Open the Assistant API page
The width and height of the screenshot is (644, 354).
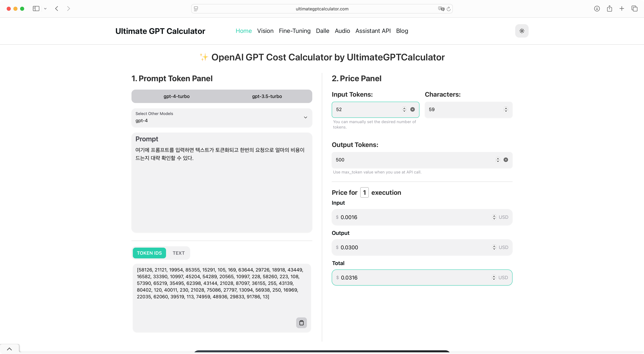[373, 31]
